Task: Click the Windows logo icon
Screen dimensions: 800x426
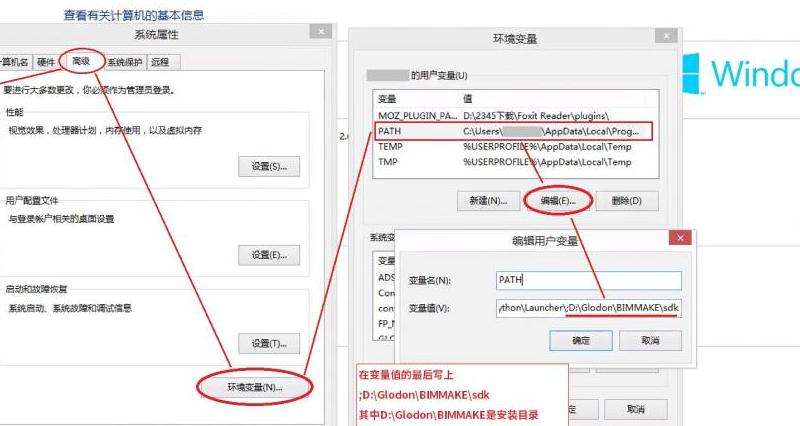Action: [691, 73]
